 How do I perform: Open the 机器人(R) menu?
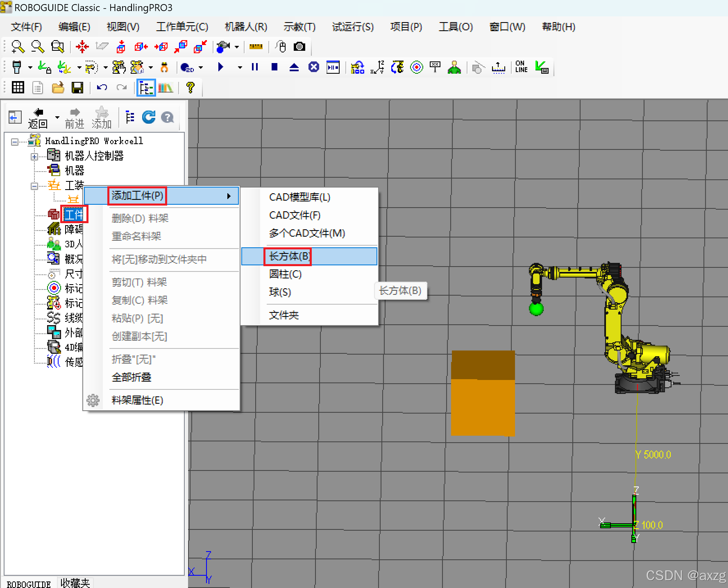tap(246, 27)
